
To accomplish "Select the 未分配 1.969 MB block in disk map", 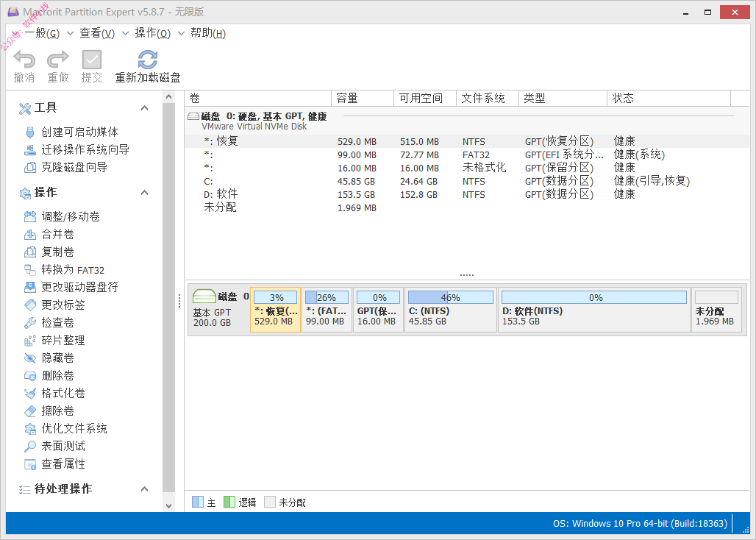I will click(x=716, y=310).
